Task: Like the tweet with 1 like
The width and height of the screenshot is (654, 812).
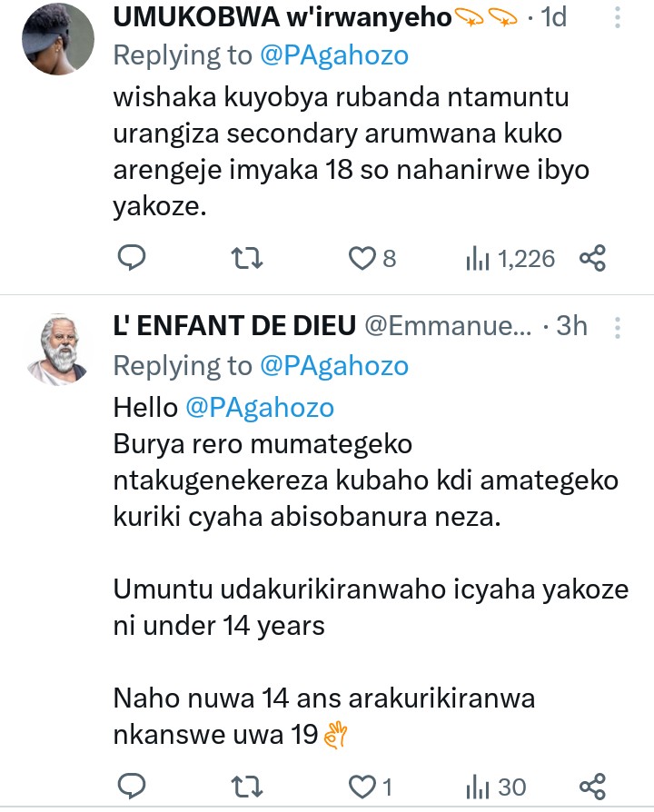Action: pos(363,787)
